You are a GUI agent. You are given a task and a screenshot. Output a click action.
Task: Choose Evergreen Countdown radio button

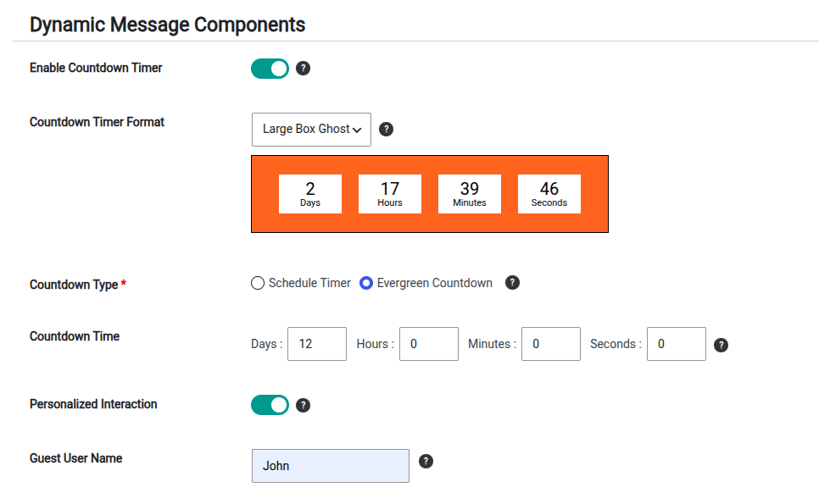tap(366, 283)
